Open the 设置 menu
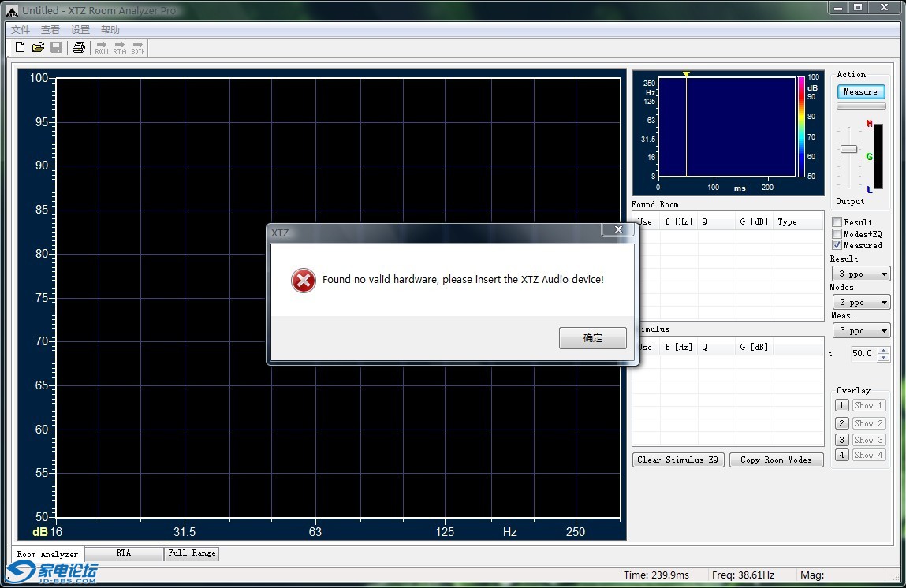The height and width of the screenshot is (588, 906). [80, 29]
